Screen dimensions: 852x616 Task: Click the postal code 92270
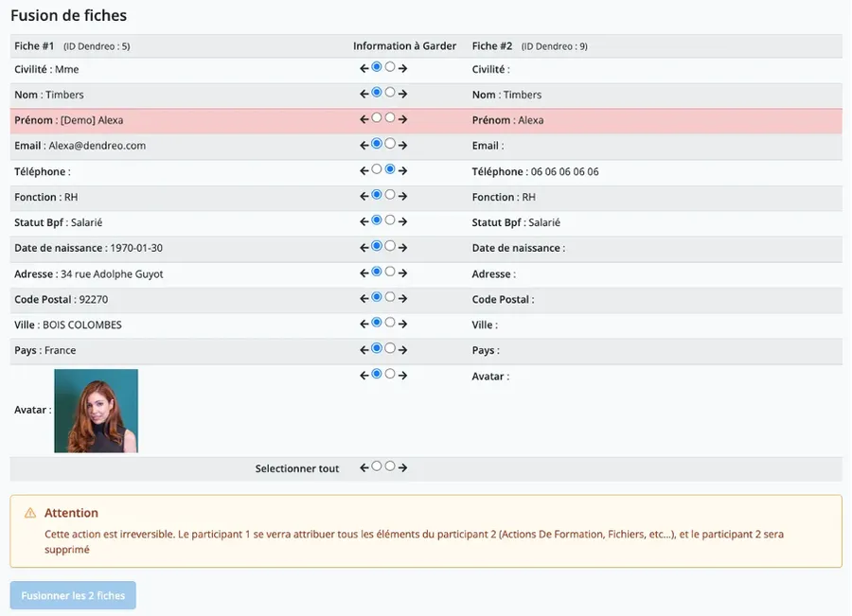(x=94, y=299)
